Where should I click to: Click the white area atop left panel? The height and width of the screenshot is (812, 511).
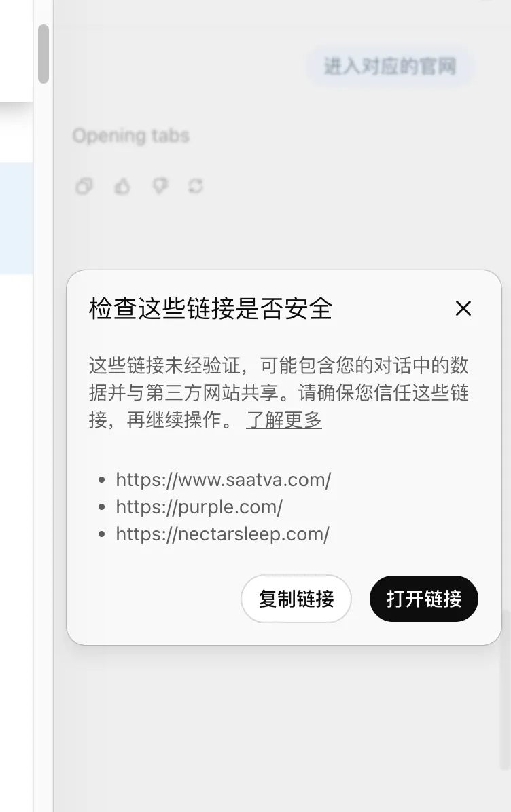click(16, 49)
